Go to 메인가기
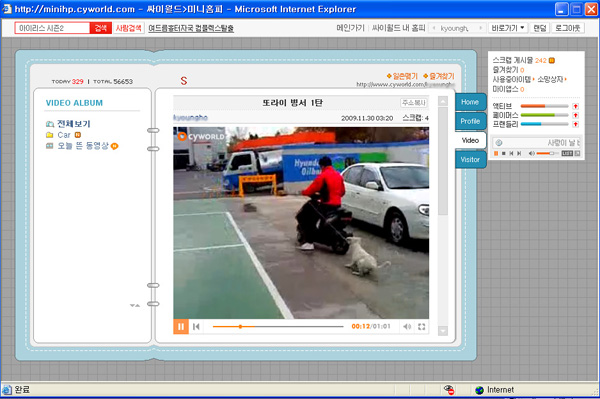The width and height of the screenshot is (600, 399). click(350, 28)
